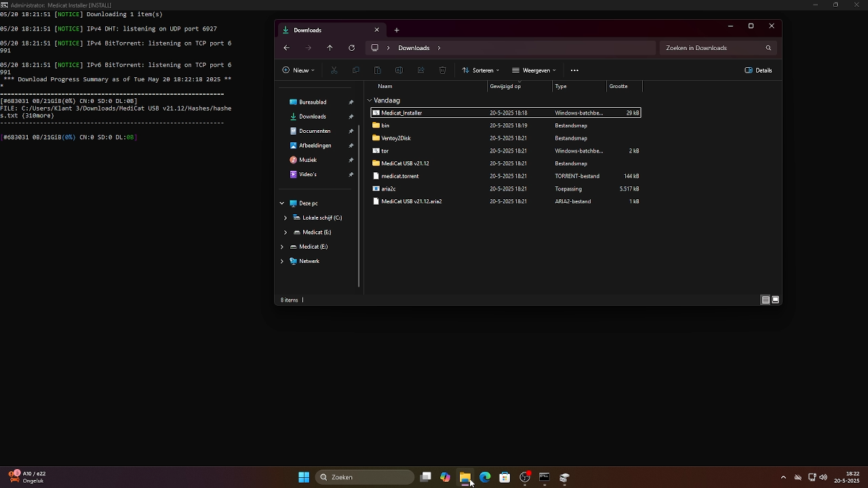Show hidden system tray icons
Image resolution: width=868 pixels, height=488 pixels.
783,477
